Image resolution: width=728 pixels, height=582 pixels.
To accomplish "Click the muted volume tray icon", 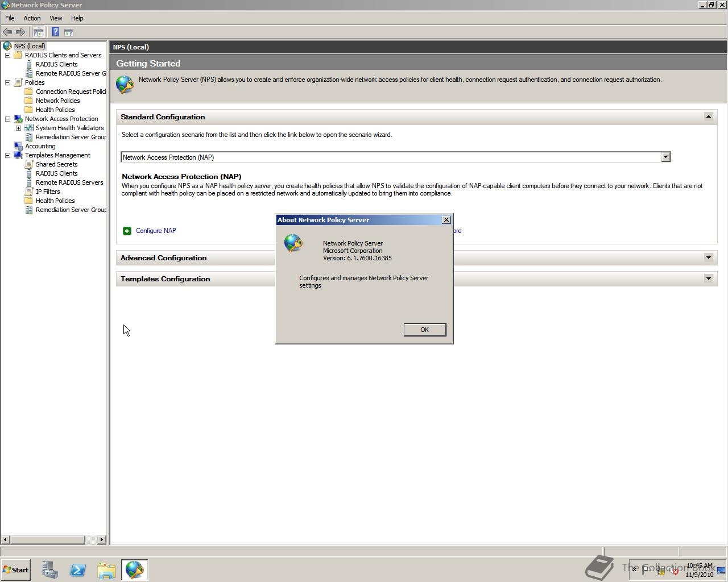I will (674, 570).
